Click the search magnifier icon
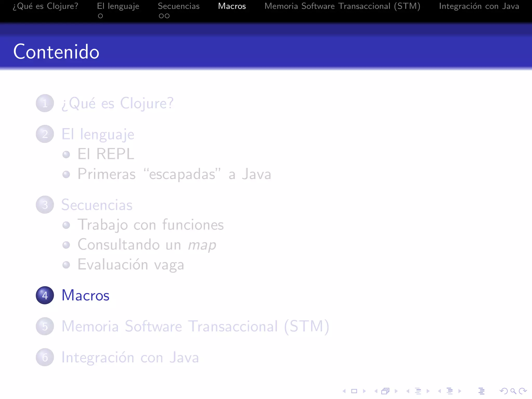The height and width of the screenshot is (399, 532). [513, 391]
